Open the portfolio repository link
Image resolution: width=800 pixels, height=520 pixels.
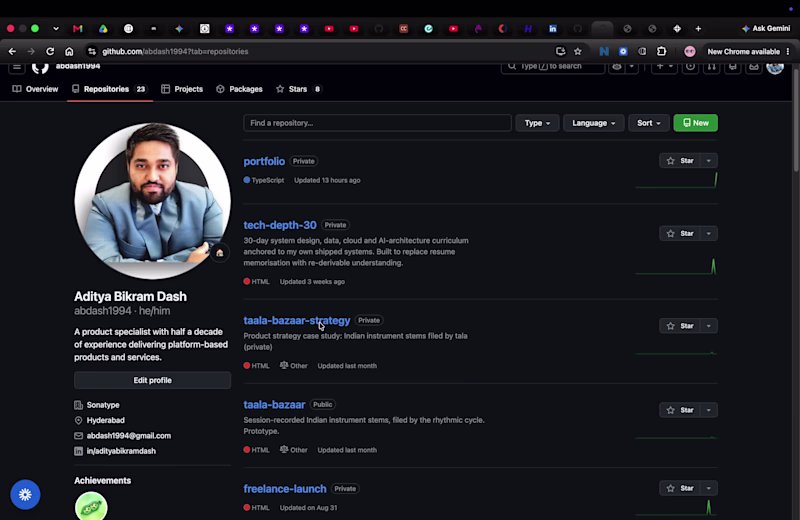[264, 161]
